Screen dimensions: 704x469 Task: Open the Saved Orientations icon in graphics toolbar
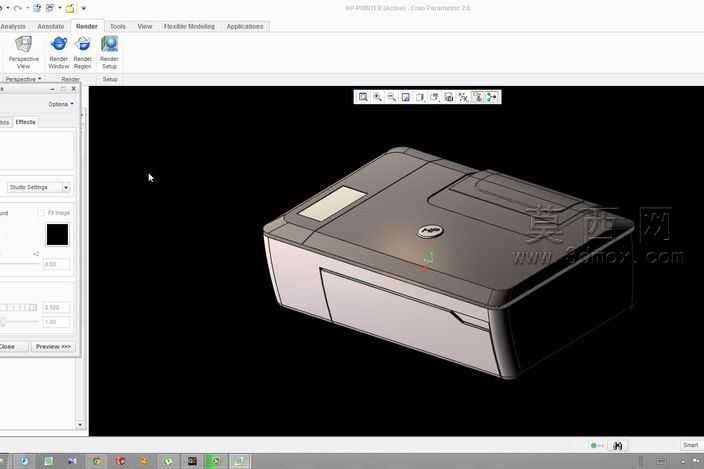[434, 97]
